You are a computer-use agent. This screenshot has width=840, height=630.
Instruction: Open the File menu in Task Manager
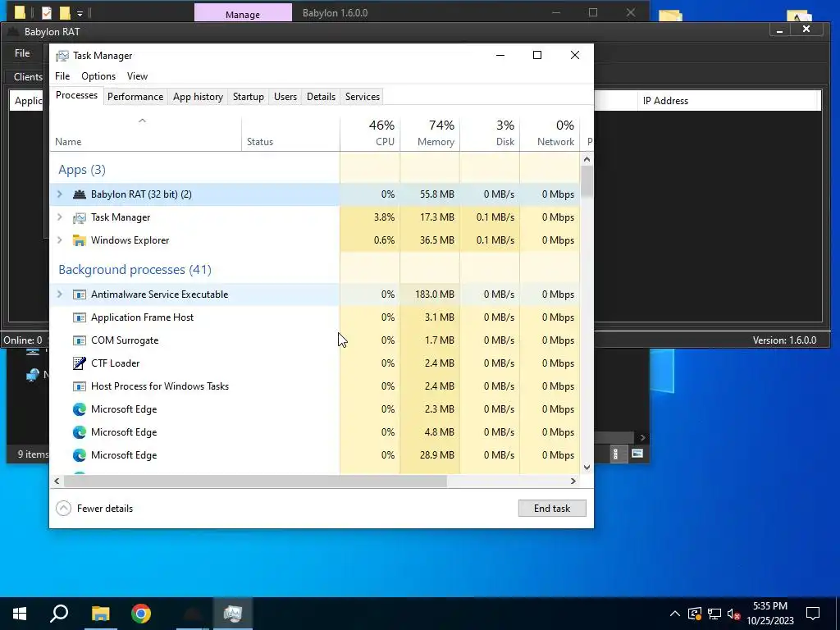(62, 76)
